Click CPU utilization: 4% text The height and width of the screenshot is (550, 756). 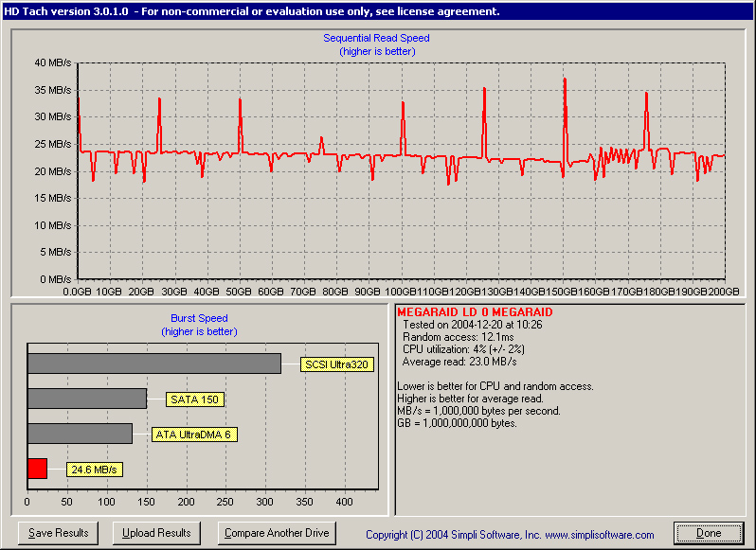[463, 349]
